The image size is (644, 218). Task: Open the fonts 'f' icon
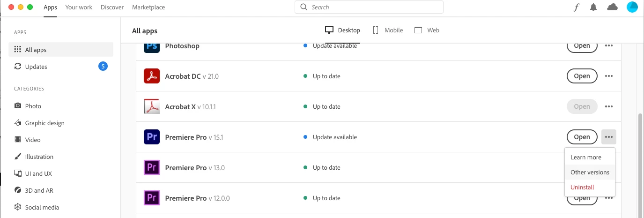[x=576, y=7]
